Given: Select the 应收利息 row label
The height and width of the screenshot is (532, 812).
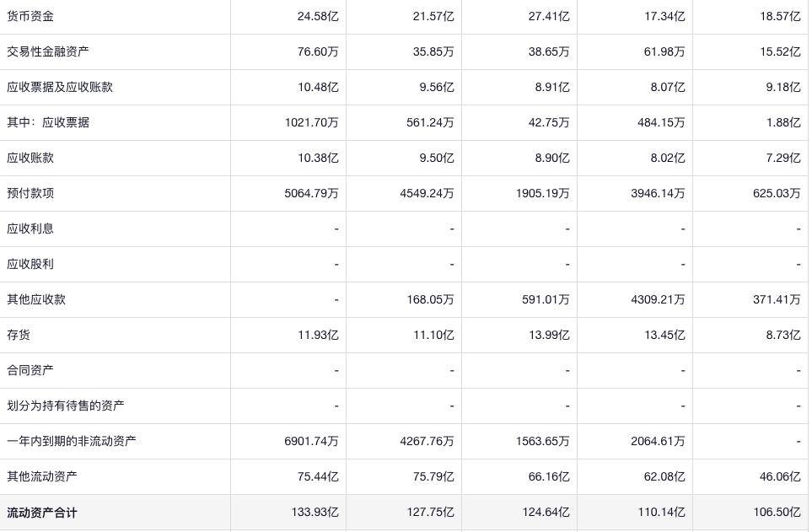Looking at the screenshot, I should 30,228.
